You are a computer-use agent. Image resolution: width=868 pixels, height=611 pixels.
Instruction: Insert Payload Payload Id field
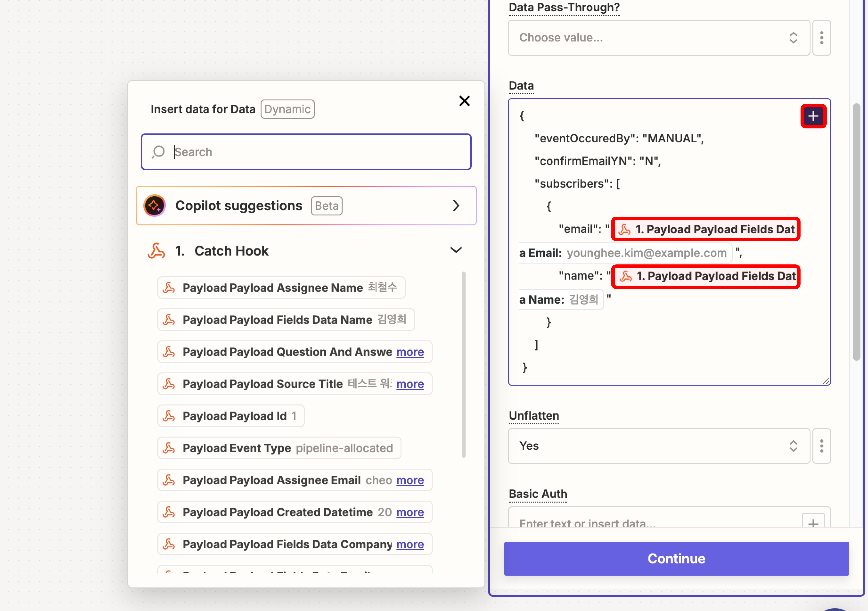click(231, 416)
